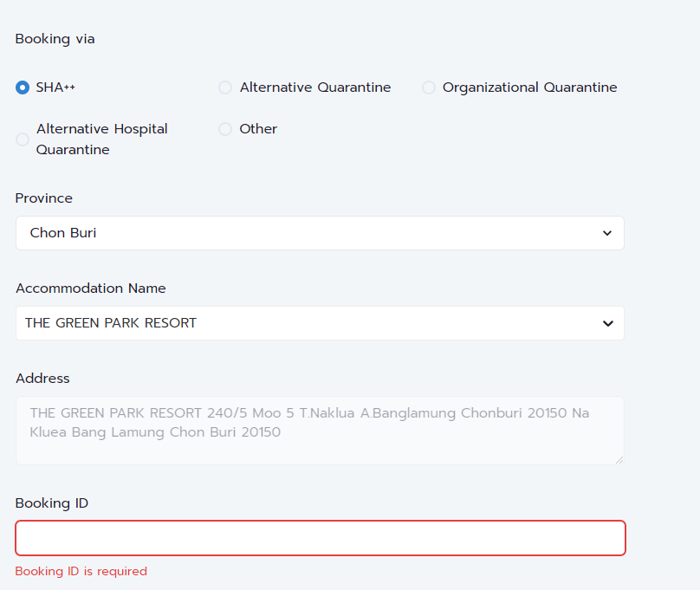Select the SHA++ radio button
Image resolution: width=700 pixels, height=590 pixels.
23,88
